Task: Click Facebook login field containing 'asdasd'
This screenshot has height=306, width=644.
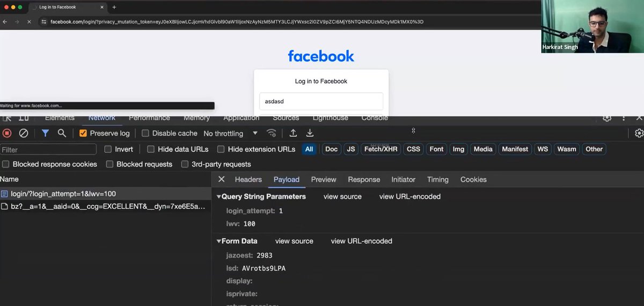Action: click(x=321, y=101)
